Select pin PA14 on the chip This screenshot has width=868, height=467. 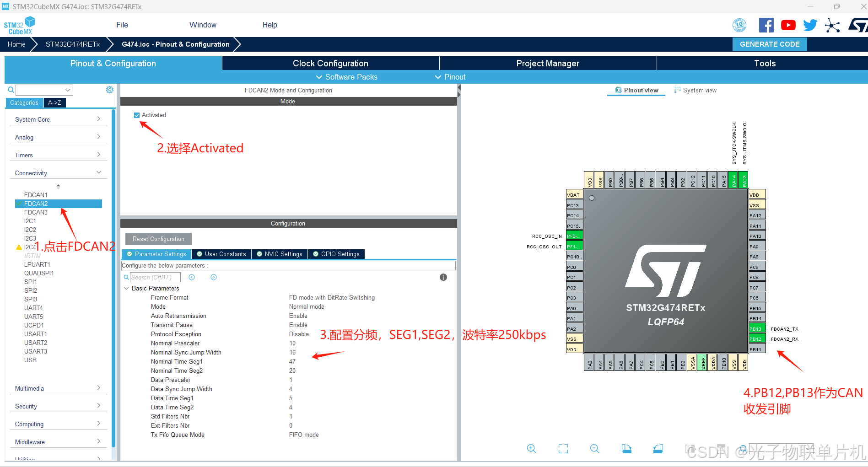(x=733, y=180)
